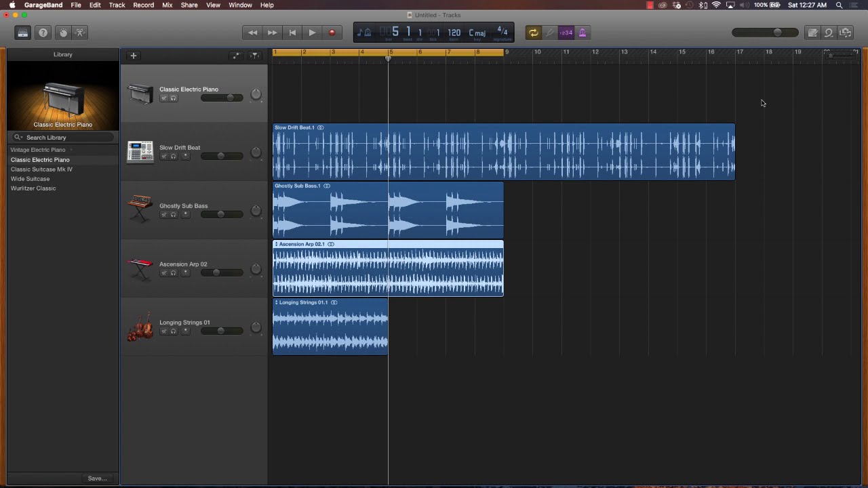Open the Media Browser button
Image resolution: width=868 pixels, height=488 pixels.
(x=845, y=33)
